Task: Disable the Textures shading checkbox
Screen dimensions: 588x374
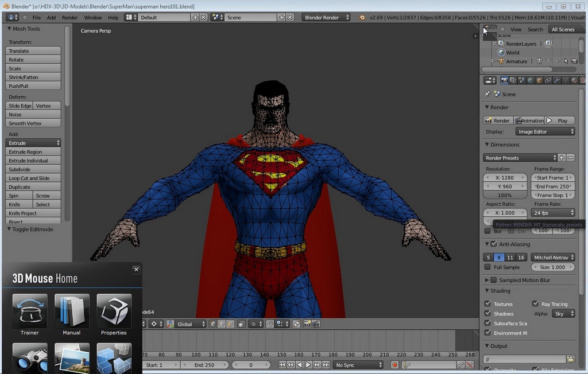Action: tap(488, 304)
